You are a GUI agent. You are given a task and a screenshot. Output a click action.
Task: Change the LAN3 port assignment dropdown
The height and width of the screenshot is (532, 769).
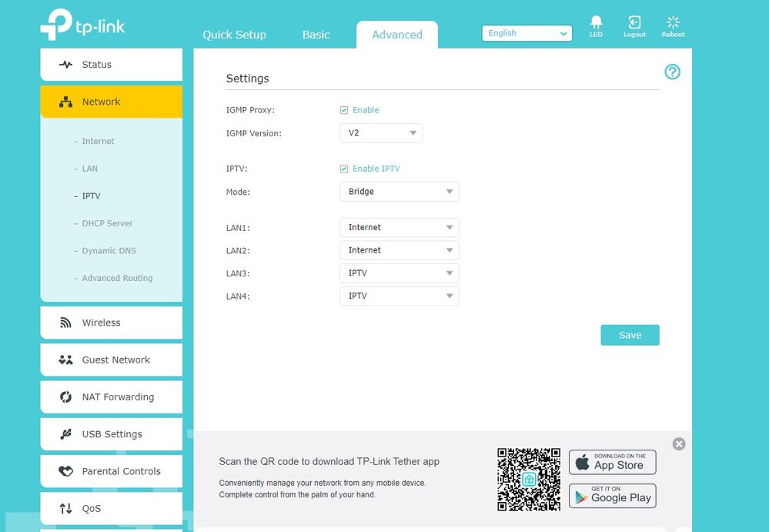click(x=399, y=273)
